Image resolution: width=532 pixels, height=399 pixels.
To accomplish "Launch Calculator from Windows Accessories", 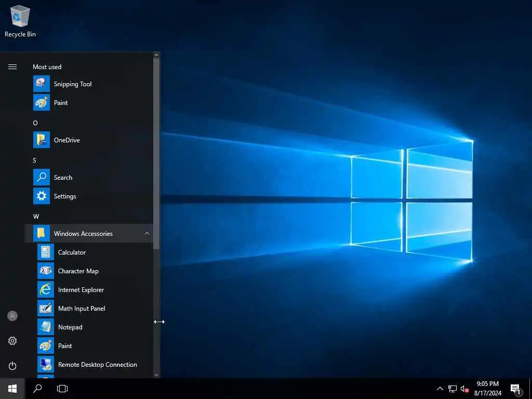I will pos(89,252).
